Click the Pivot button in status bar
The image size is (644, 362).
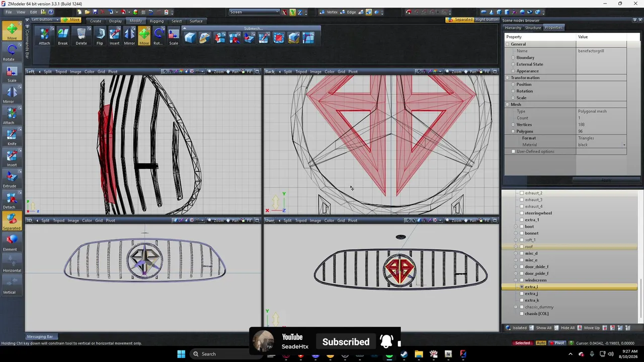[556, 343]
